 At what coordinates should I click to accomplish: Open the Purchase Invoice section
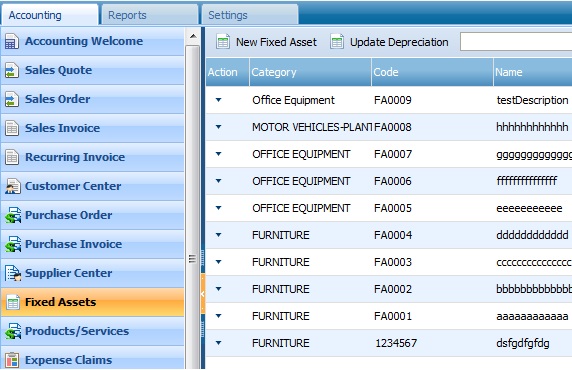tap(93, 244)
